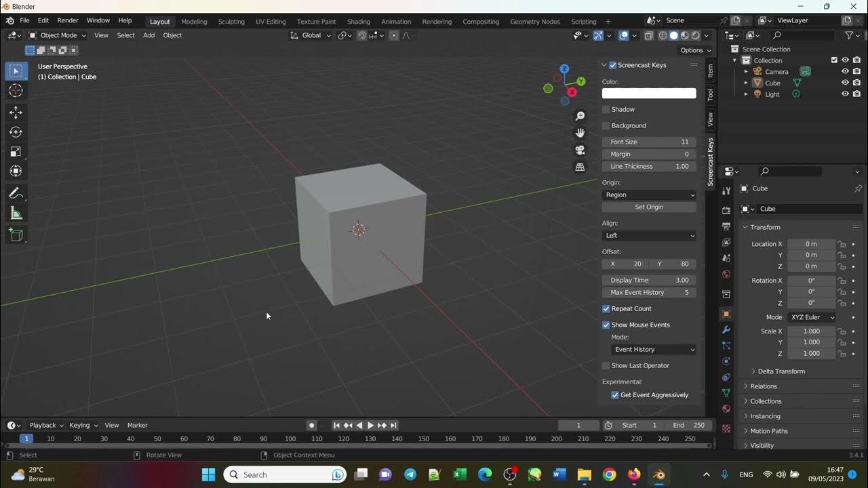
Task: Open the Output properties tab icon
Action: [x=726, y=226]
